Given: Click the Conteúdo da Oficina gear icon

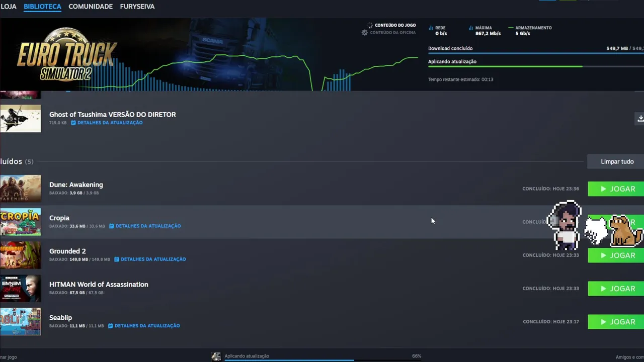Looking at the screenshot, I should 365,33.
